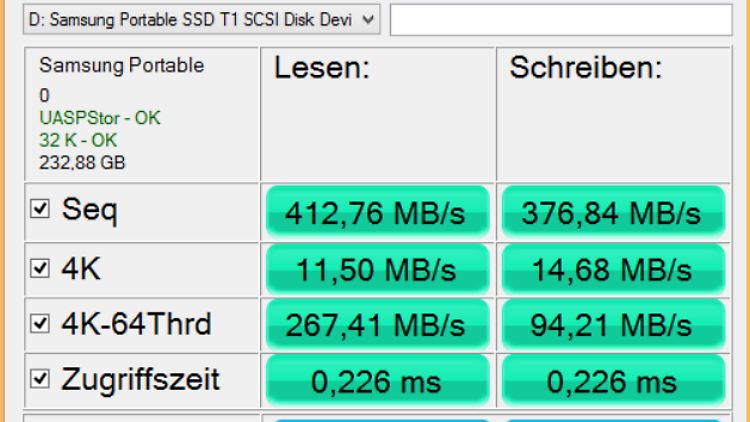Click the Samsung Portable device name
The image size is (750, 422).
(x=121, y=66)
